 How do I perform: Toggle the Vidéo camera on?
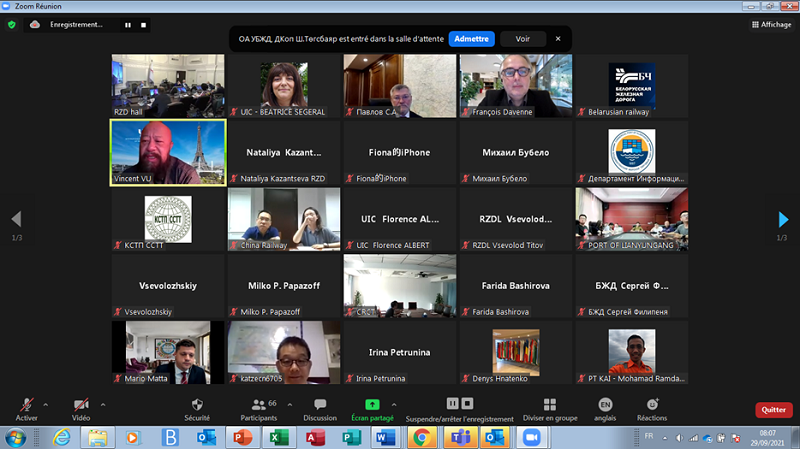(80, 404)
